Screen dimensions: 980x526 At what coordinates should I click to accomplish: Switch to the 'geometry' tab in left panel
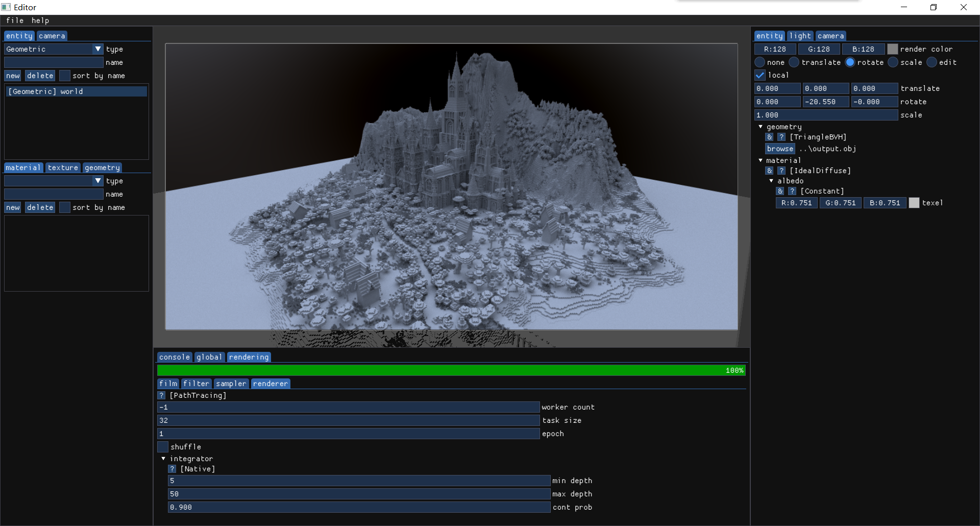coord(102,168)
